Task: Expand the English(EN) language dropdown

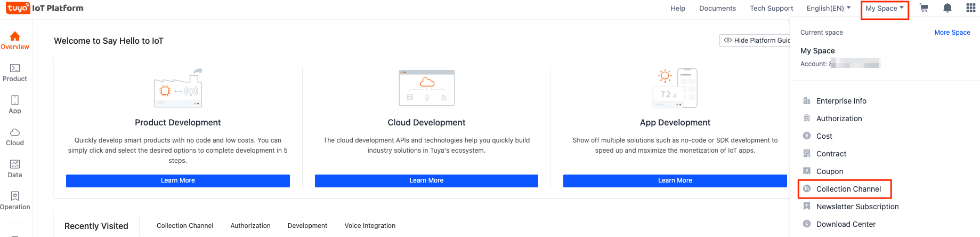Action: tap(828, 8)
